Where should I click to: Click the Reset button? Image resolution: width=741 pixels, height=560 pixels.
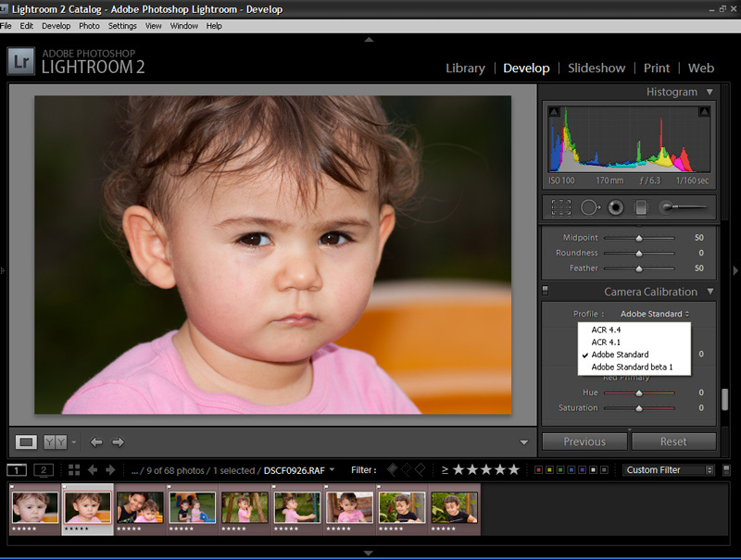point(672,442)
